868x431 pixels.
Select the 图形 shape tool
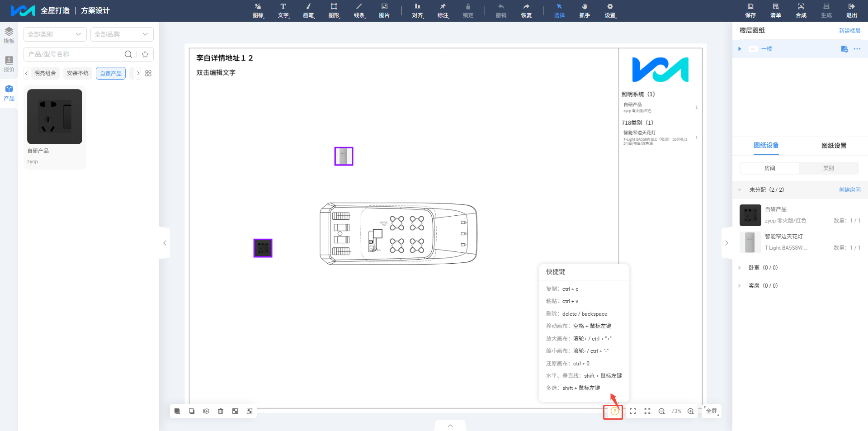tap(334, 10)
